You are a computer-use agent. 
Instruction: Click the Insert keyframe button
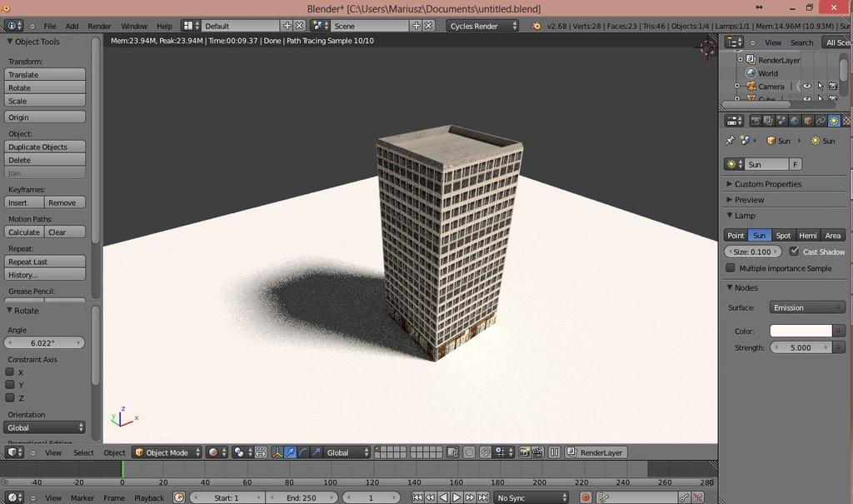[x=24, y=202]
